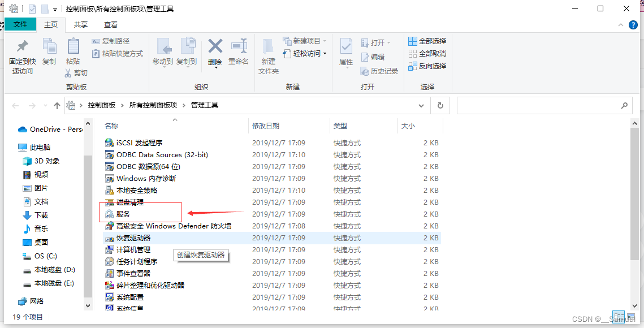Click the Copy to icon
This screenshot has width=644, height=328.
click(187, 46)
